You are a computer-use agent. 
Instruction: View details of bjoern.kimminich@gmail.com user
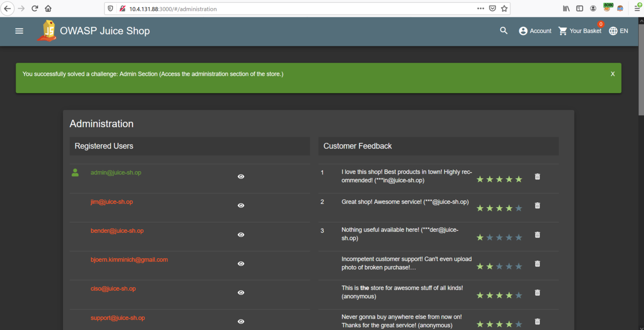coord(241,263)
